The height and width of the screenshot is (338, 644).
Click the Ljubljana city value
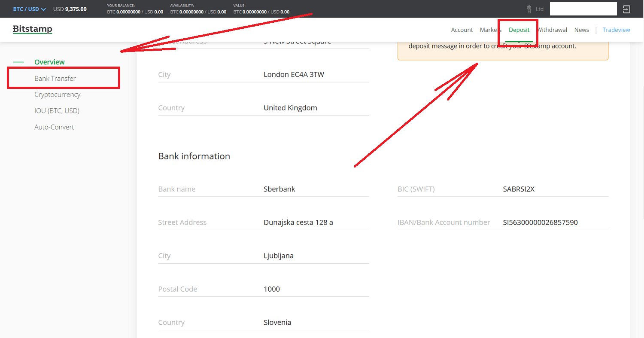[x=279, y=256]
